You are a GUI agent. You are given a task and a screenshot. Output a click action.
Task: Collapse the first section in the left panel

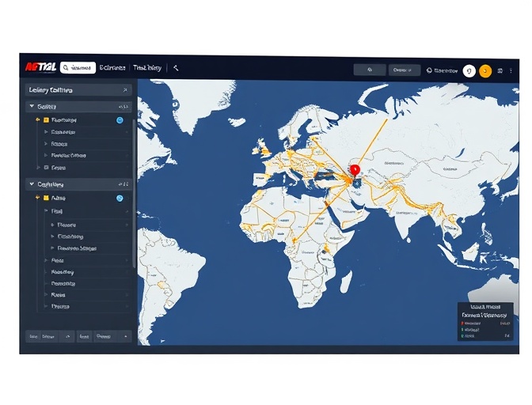pos(32,107)
